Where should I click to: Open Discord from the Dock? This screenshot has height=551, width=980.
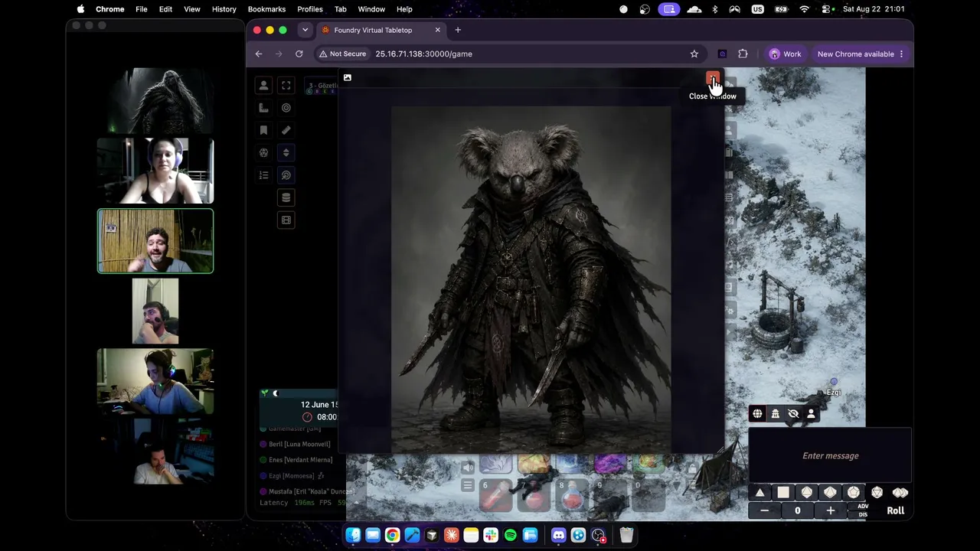(558, 536)
